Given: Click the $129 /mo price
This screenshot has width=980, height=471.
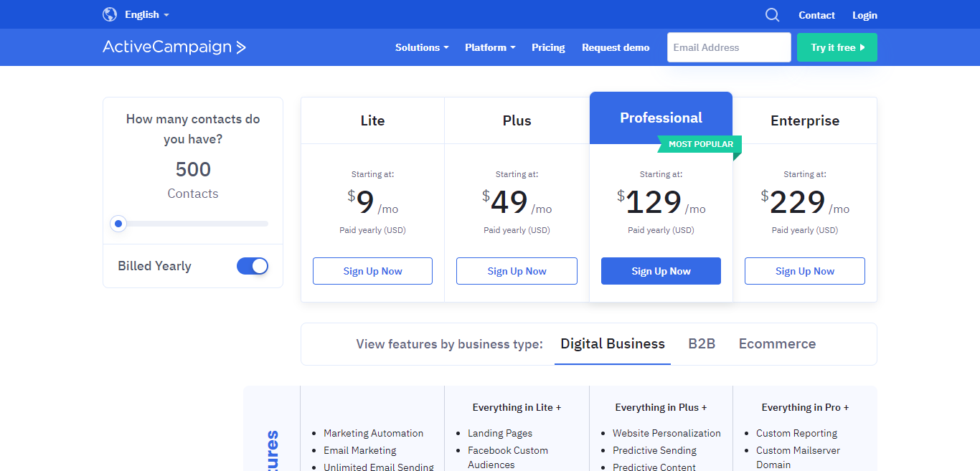Looking at the screenshot, I should 661,202.
